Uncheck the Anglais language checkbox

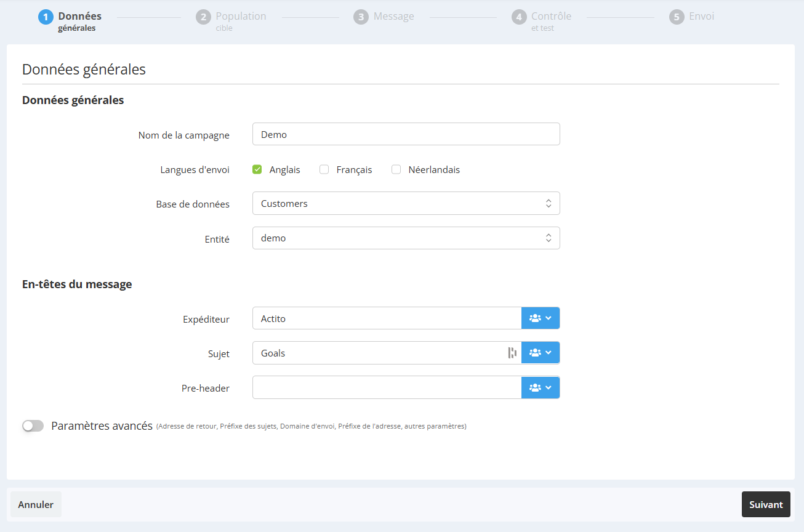[x=257, y=169]
